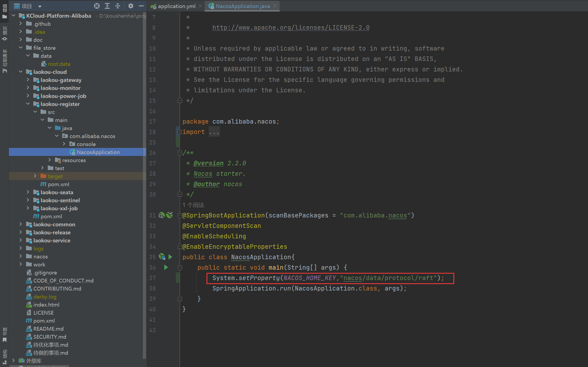The height and width of the screenshot is (367, 588).
Task: Click the run gutter icon at line 36 main method
Action: [x=166, y=267]
